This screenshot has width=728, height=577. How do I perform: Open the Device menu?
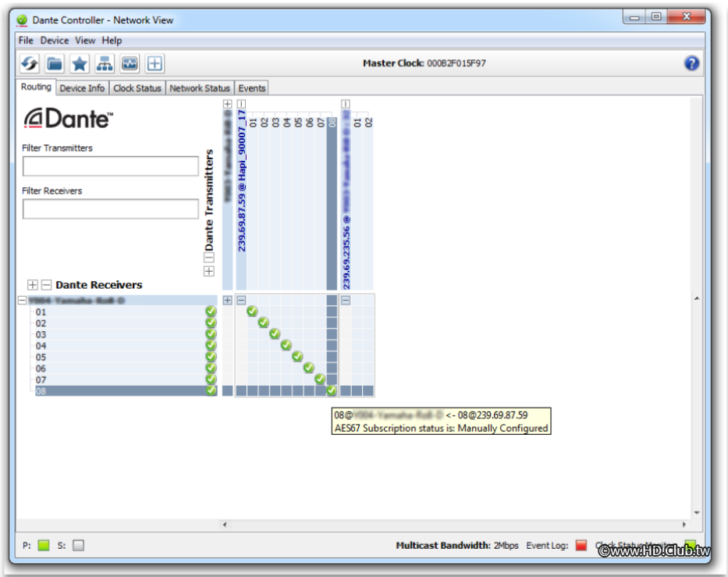coord(55,41)
